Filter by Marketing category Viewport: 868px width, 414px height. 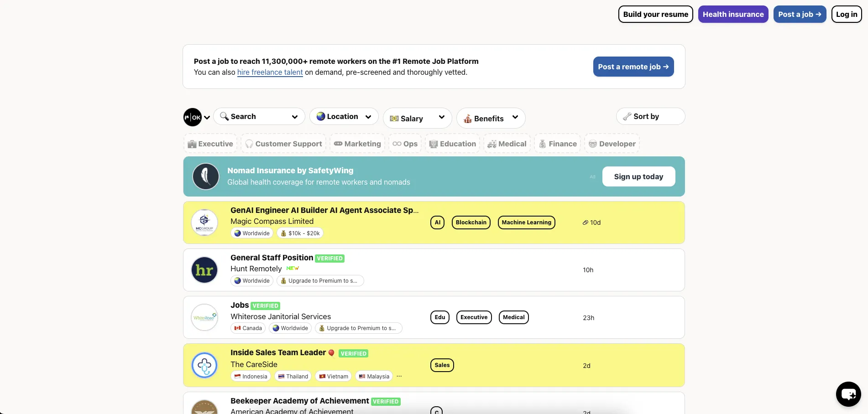357,144
